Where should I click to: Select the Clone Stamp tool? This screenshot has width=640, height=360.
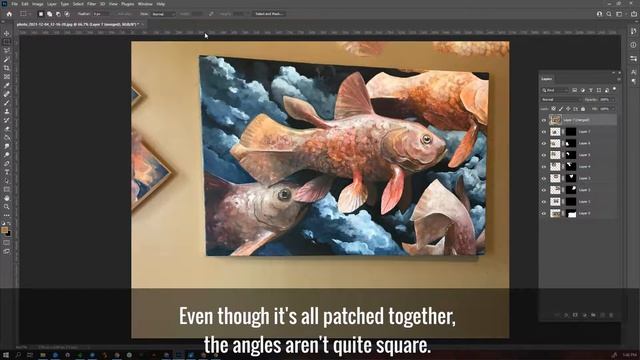(x=7, y=111)
